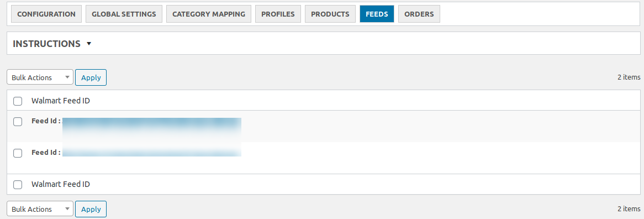644x219 pixels.
Task: Switch to Global Settings tab
Action: (124, 14)
